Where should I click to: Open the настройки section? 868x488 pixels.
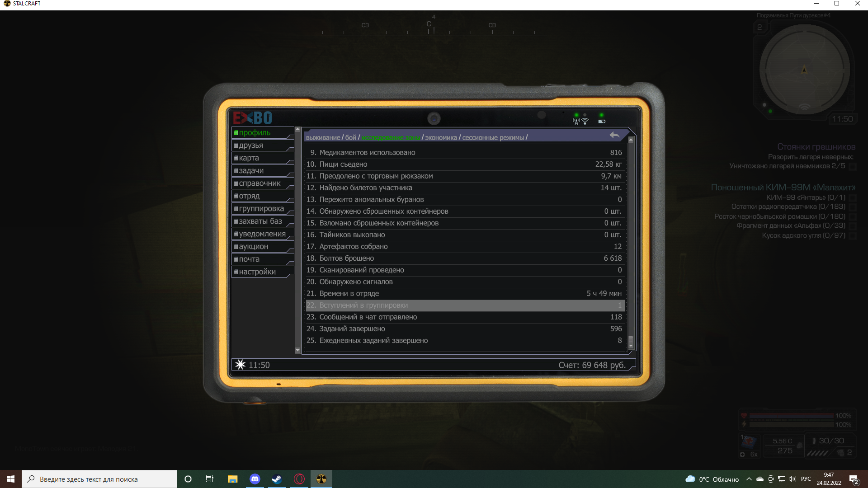263,272
